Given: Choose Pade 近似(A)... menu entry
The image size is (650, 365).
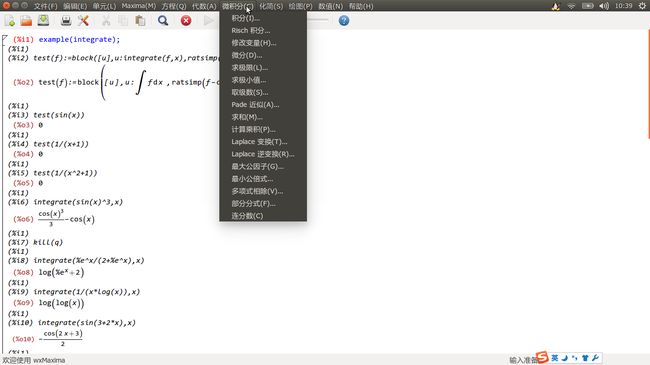Looking at the screenshot, I should pyautogui.click(x=263, y=105).
